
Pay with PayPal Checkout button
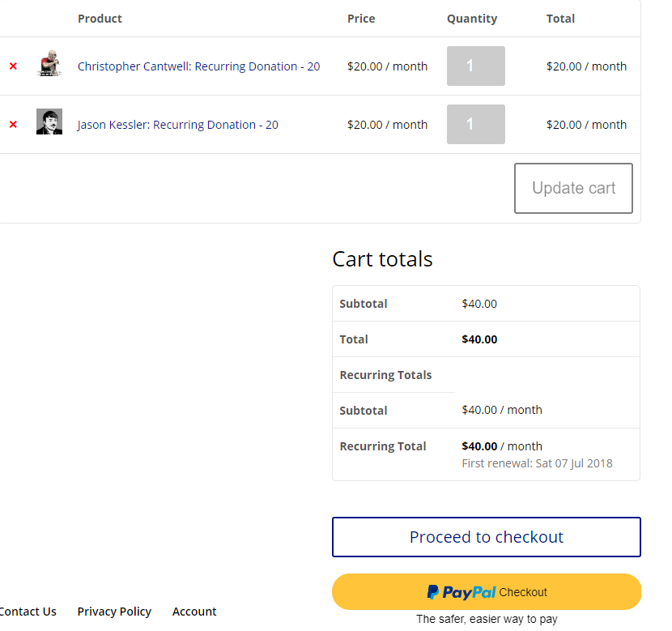487,592
